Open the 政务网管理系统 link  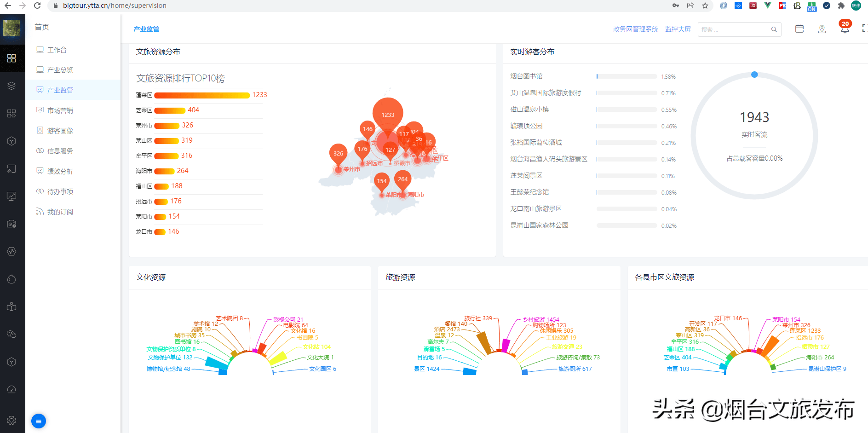point(635,29)
